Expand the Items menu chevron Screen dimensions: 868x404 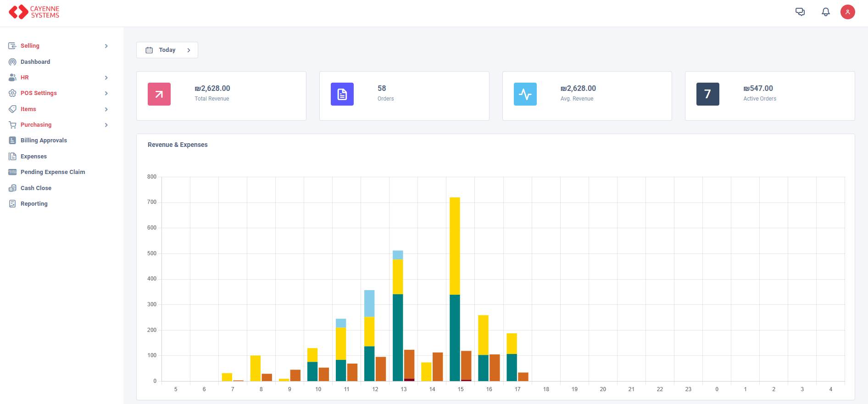pos(106,109)
